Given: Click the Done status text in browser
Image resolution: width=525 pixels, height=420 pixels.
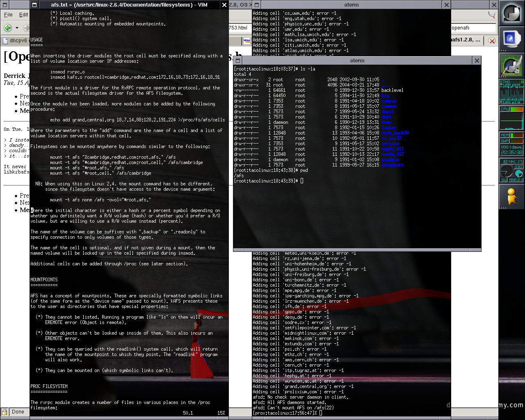Looking at the screenshot, I should coord(18,412).
